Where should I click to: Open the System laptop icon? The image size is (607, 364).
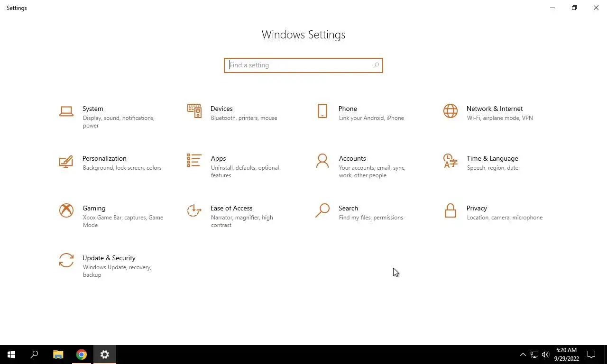(66, 111)
